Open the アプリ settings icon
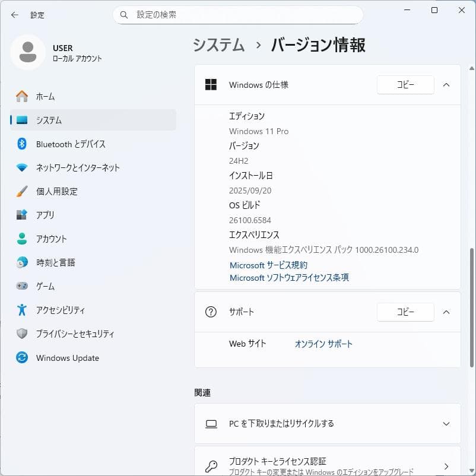Image resolution: width=476 pixels, height=476 pixels. click(x=23, y=215)
